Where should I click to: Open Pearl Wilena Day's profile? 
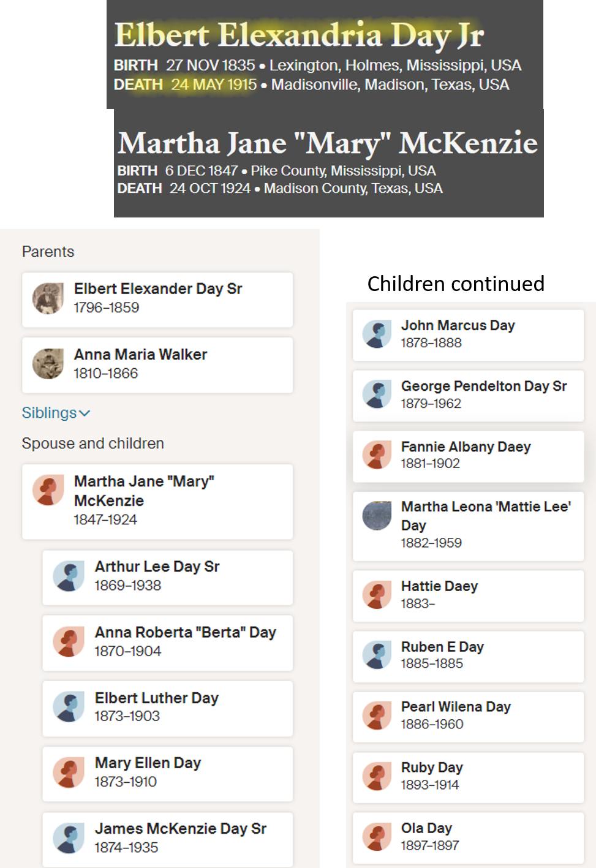point(456,707)
